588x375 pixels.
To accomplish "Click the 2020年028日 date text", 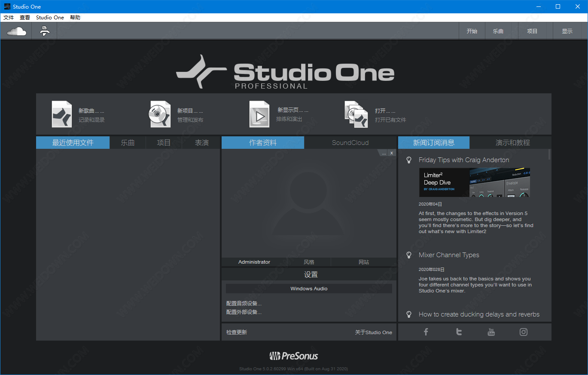I will [x=432, y=270].
